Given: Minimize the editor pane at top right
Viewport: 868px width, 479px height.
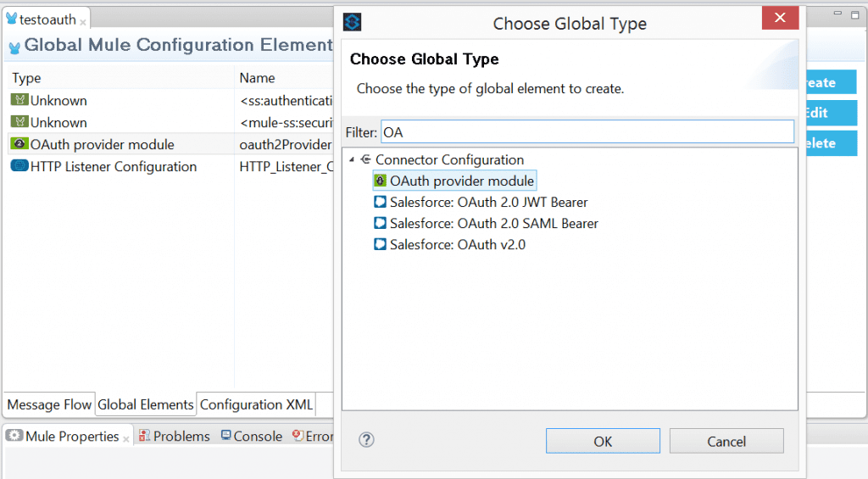Looking at the screenshot, I should (837, 14).
